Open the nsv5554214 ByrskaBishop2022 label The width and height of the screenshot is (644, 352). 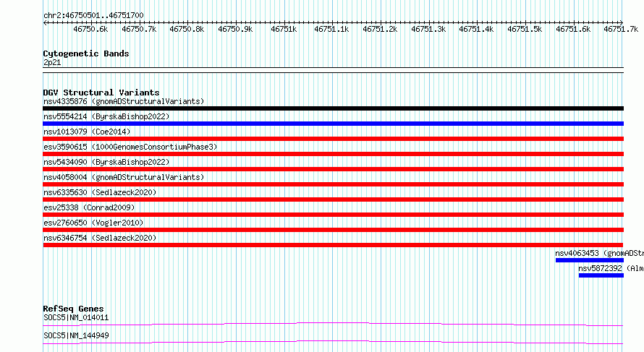[x=106, y=116]
